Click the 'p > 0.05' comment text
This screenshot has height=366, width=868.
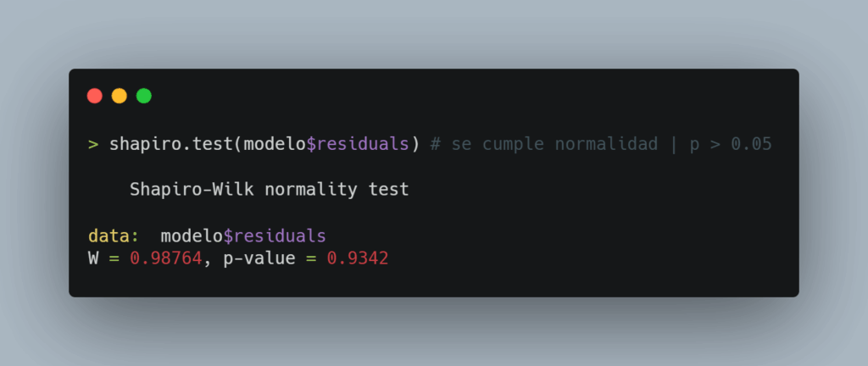(731, 144)
